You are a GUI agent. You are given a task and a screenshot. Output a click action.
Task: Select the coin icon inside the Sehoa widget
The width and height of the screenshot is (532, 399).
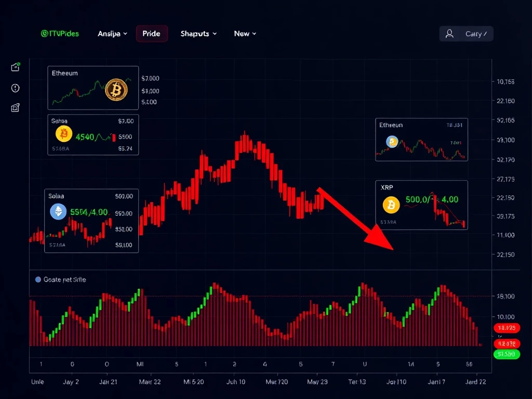click(63, 135)
